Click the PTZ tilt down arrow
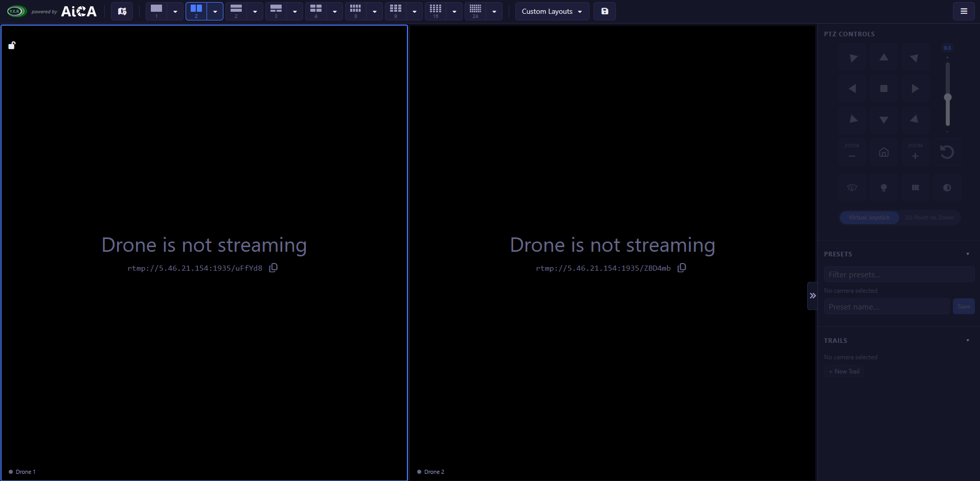The height and width of the screenshot is (481, 980). pyautogui.click(x=883, y=120)
